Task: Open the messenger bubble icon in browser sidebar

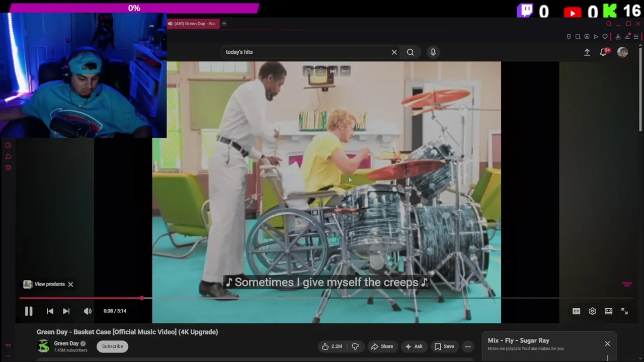Action: pyautogui.click(x=8, y=156)
